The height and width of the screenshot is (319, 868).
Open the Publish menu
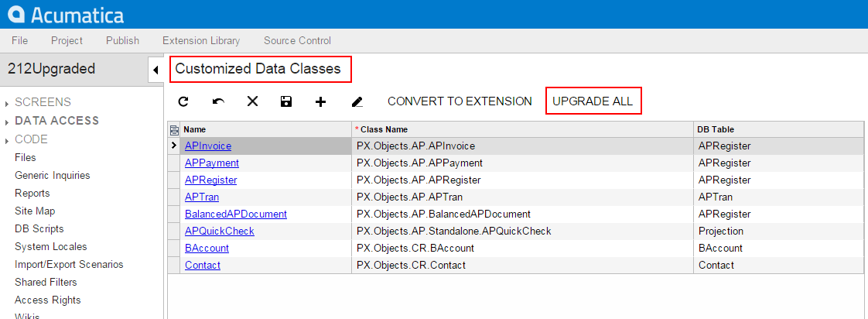[122, 40]
